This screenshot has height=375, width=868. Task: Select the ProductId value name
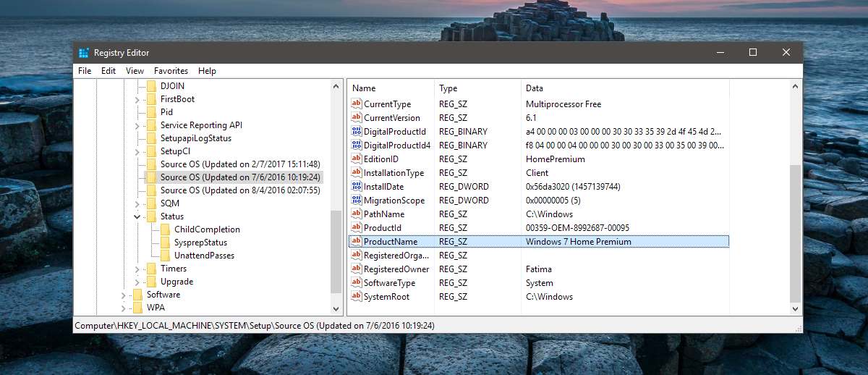[384, 228]
